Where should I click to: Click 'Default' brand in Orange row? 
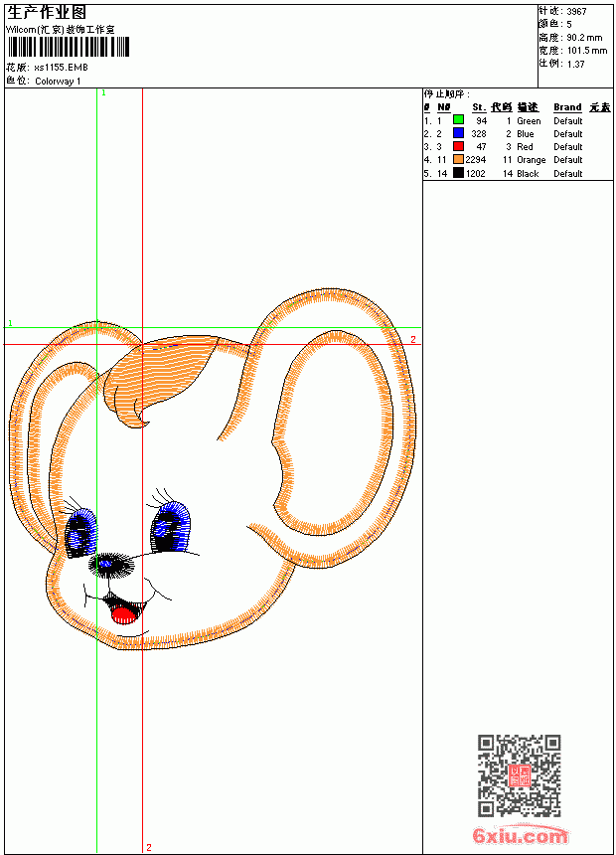(x=568, y=160)
